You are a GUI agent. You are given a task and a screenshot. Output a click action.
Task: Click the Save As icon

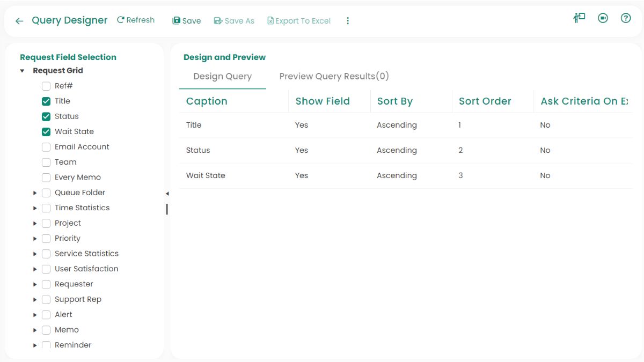(x=218, y=21)
